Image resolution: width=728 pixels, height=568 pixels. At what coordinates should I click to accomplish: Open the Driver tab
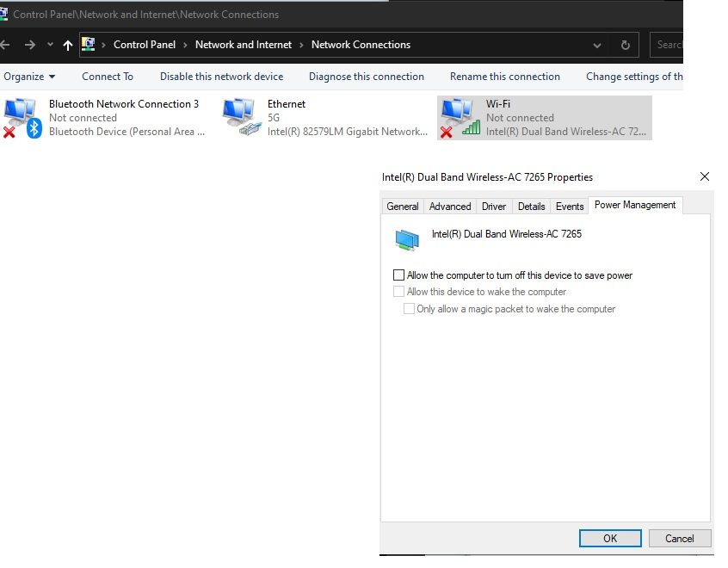[x=494, y=207]
